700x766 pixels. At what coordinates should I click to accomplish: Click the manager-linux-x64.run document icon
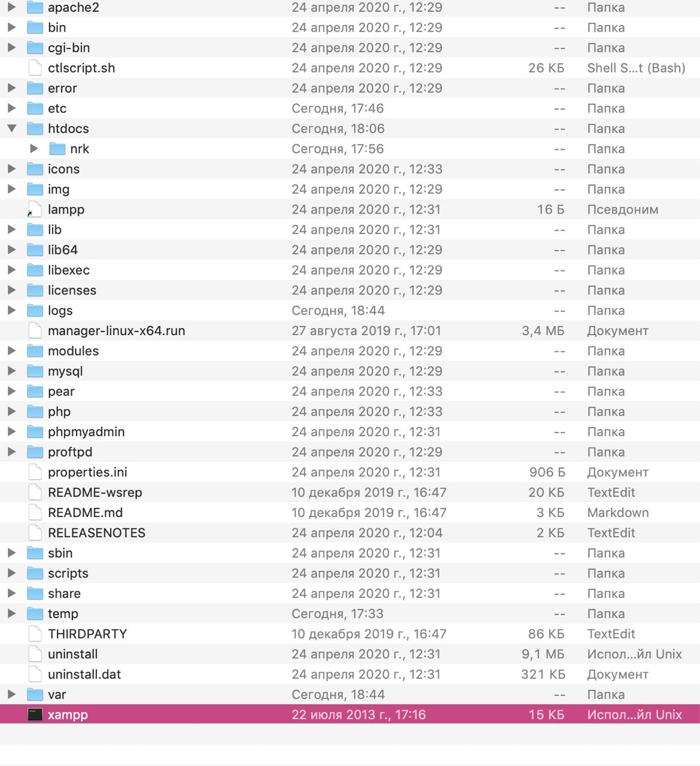pyautogui.click(x=35, y=330)
